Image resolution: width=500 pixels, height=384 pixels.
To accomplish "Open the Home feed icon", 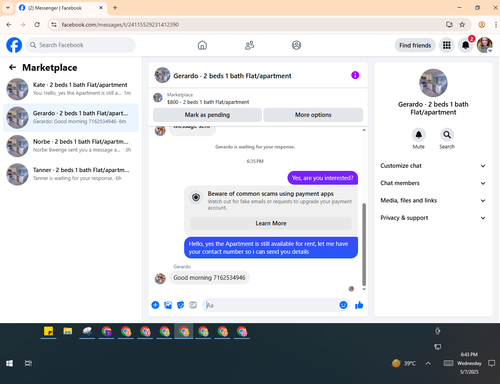I will pos(202,45).
